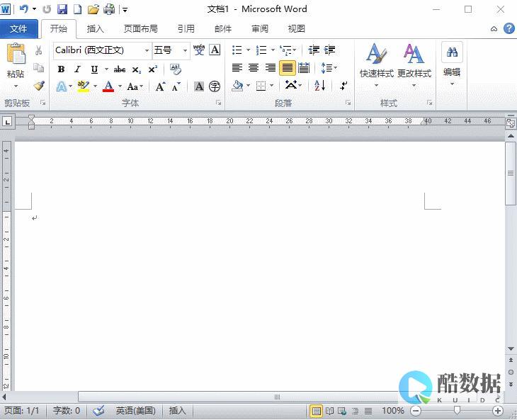Click the Open folder icon
The width and height of the screenshot is (517, 420).
click(x=93, y=9)
